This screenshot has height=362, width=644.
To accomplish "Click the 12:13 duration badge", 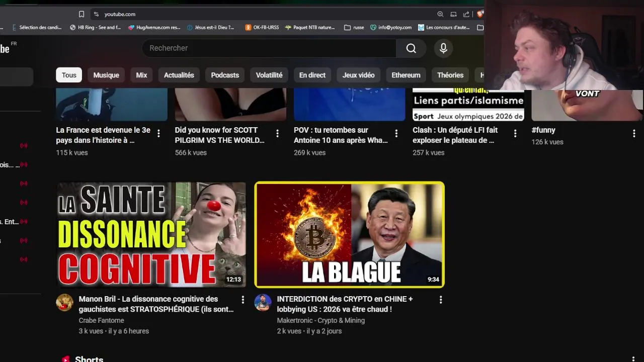I will (x=233, y=280).
